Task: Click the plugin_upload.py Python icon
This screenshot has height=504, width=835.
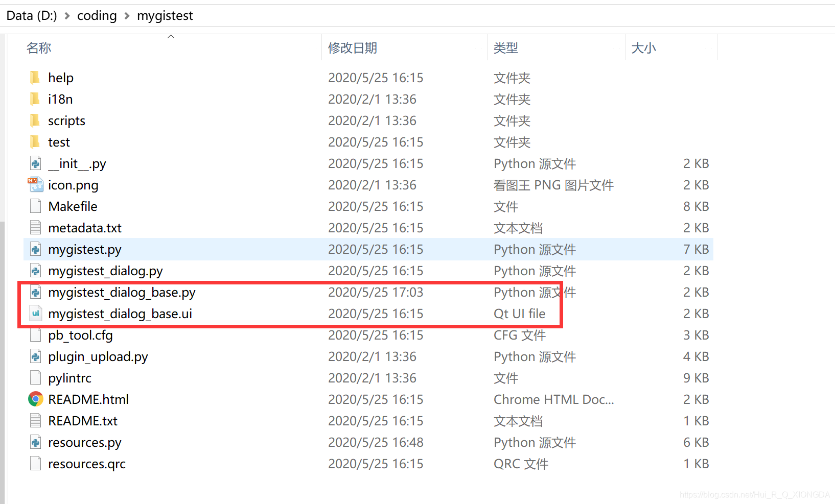Action: click(x=35, y=356)
